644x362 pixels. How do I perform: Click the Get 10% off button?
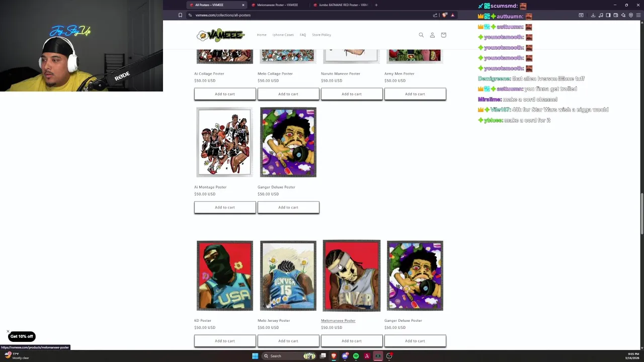(22, 336)
